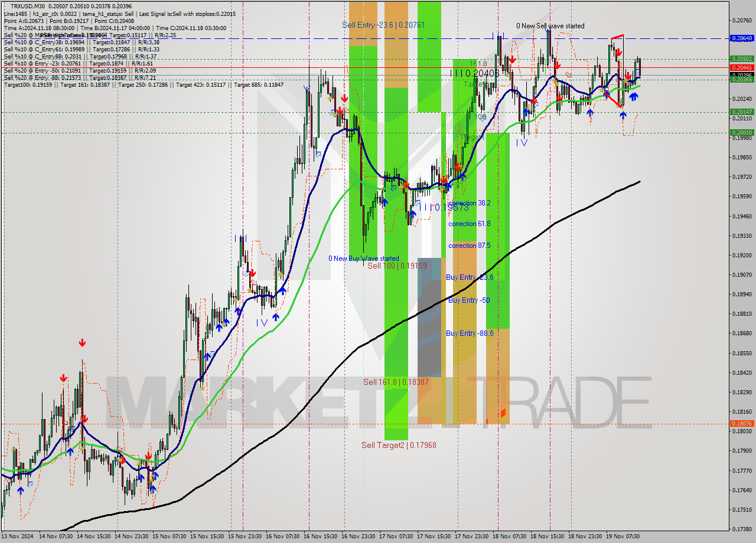Click the '19 Nov 07:30' time axis label
This screenshot has width=756, height=543.
(x=623, y=537)
